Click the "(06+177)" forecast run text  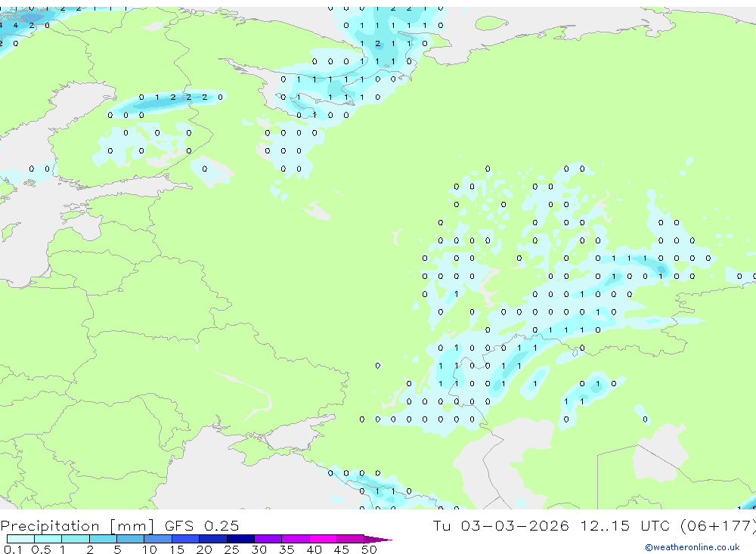pyautogui.click(x=718, y=525)
